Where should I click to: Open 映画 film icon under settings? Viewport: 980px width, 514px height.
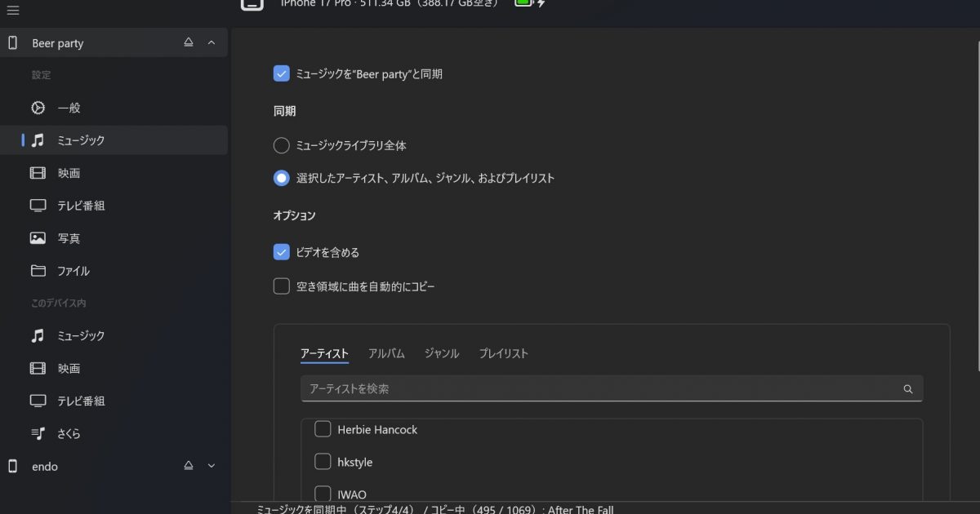click(38, 173)
